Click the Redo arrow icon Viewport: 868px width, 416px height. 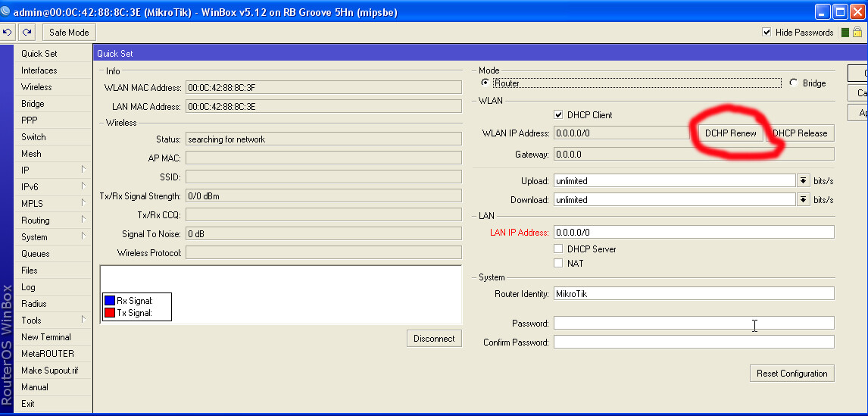pos(27,32)
